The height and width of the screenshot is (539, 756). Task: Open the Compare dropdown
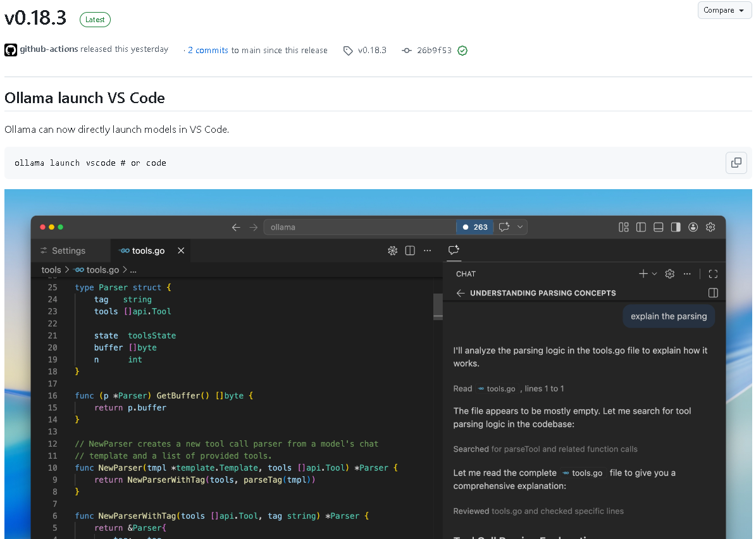pos(724,10)
